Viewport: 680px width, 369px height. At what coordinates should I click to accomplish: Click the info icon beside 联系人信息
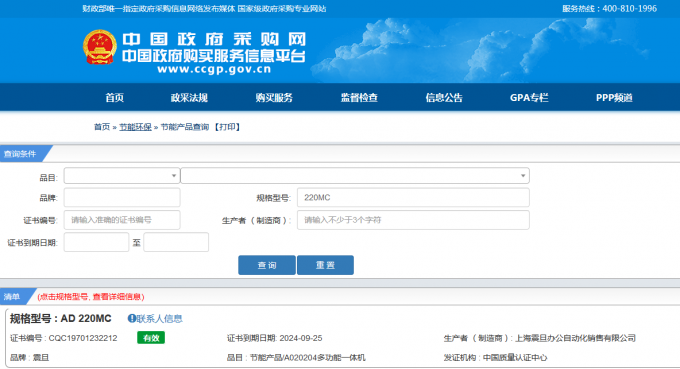(131, 319)
